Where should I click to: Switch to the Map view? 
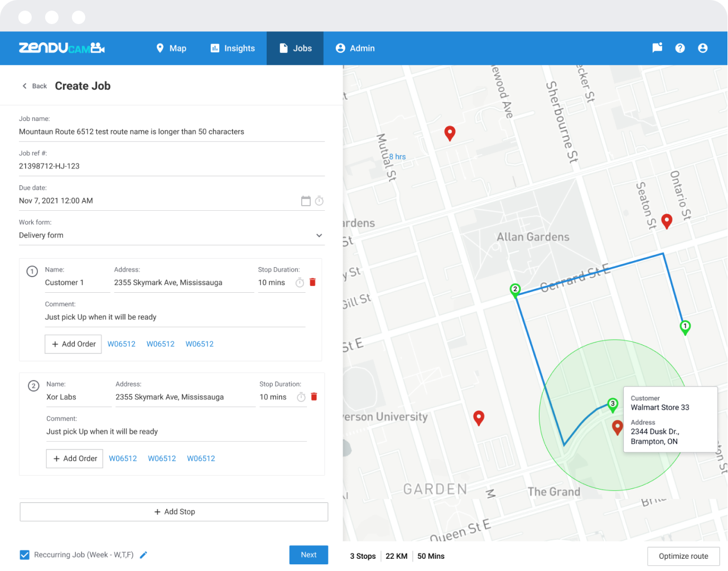point(171,48)
